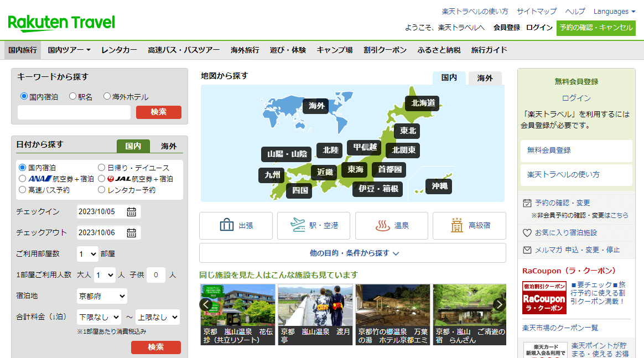This screenshot has height=358, width=644.
Task: Open the 宿泊地 prefecture dropdown showing 京都府
Action: pos(102,296)
